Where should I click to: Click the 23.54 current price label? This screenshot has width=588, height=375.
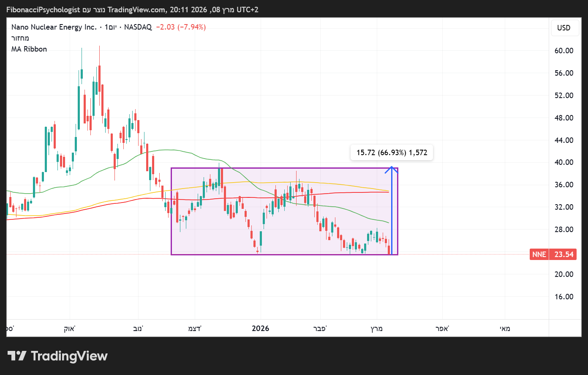tap(564, 255)
